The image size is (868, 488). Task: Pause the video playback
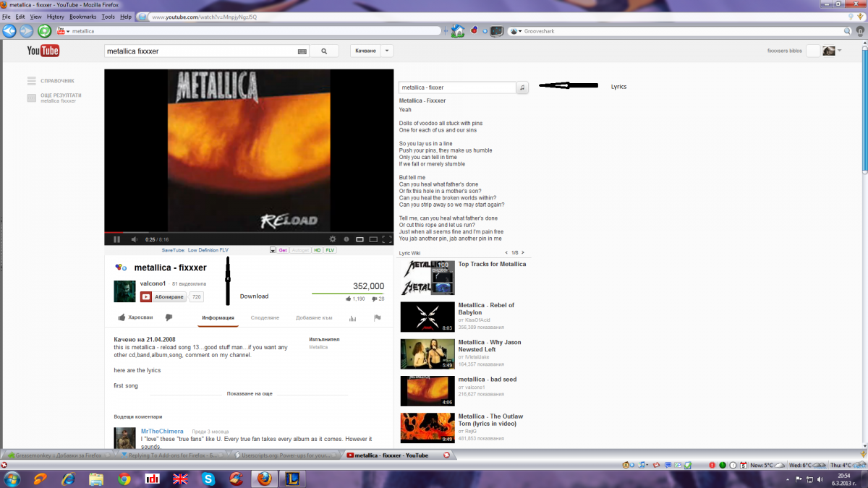click(x=116, y=239)
